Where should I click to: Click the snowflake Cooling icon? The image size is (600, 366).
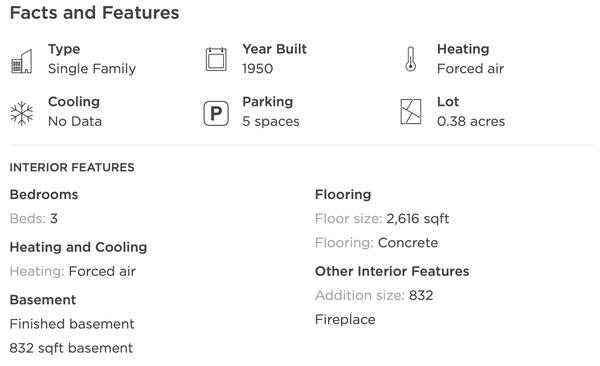pyautogui.click(x=22, y=113)
